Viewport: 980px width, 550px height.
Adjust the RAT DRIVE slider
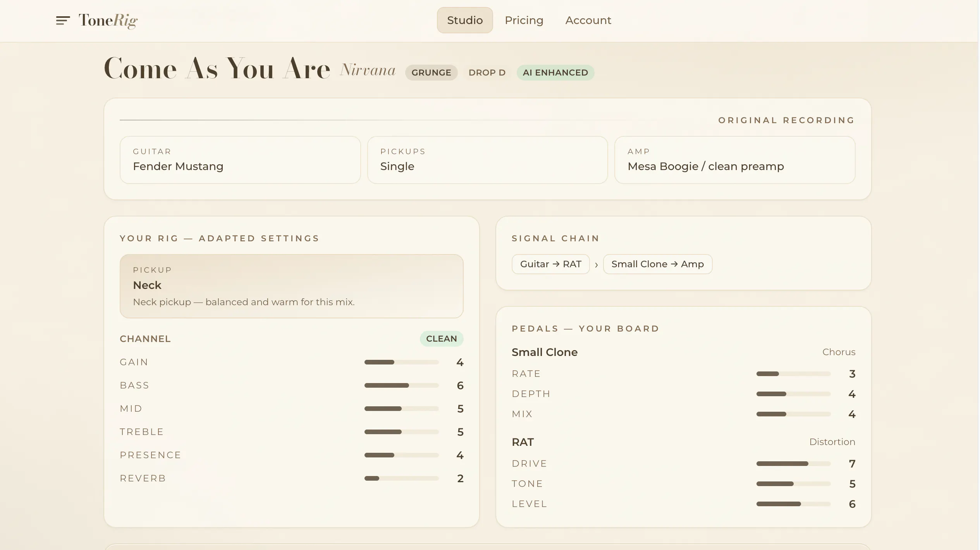(x=794, y=464)
